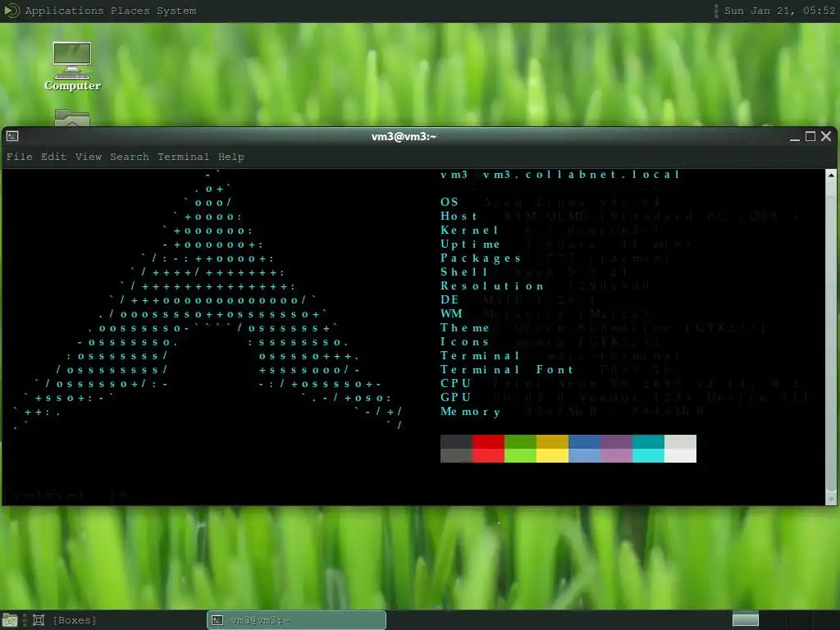This screenshot has height=630, width=840.
Task: Click the 'Host' label in terminal output
Action: (x=459, y=216)
